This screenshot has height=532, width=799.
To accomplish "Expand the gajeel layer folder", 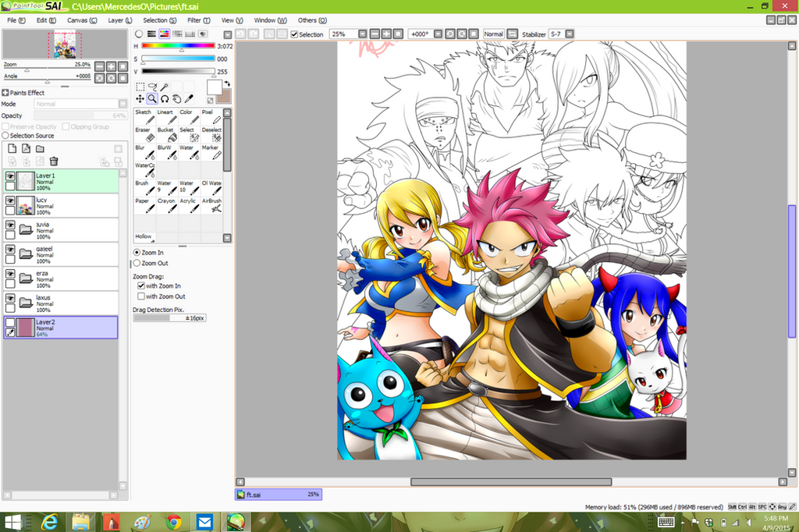I will click(x=26, y=254).
